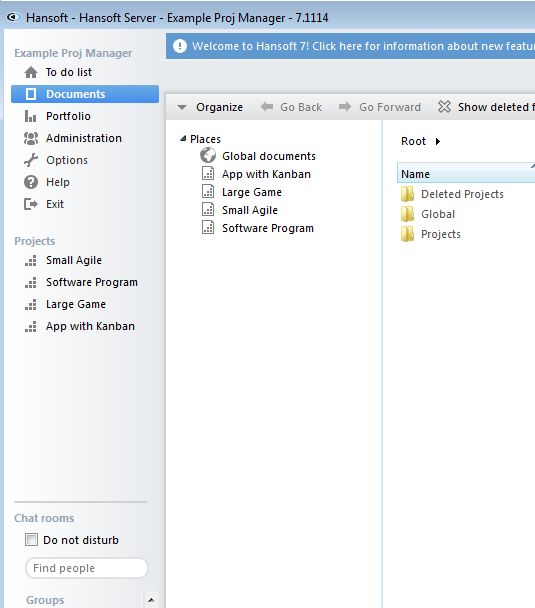Go to Administration

85,138
